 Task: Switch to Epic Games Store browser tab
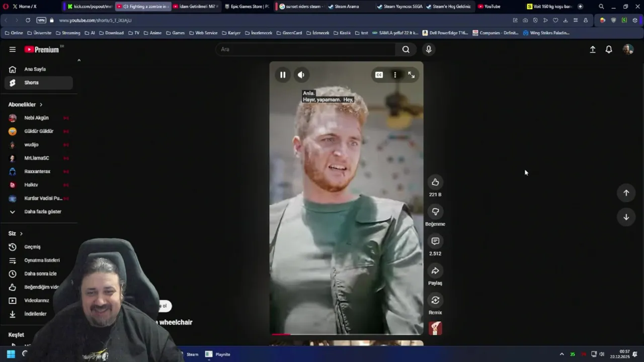point(247,7)
